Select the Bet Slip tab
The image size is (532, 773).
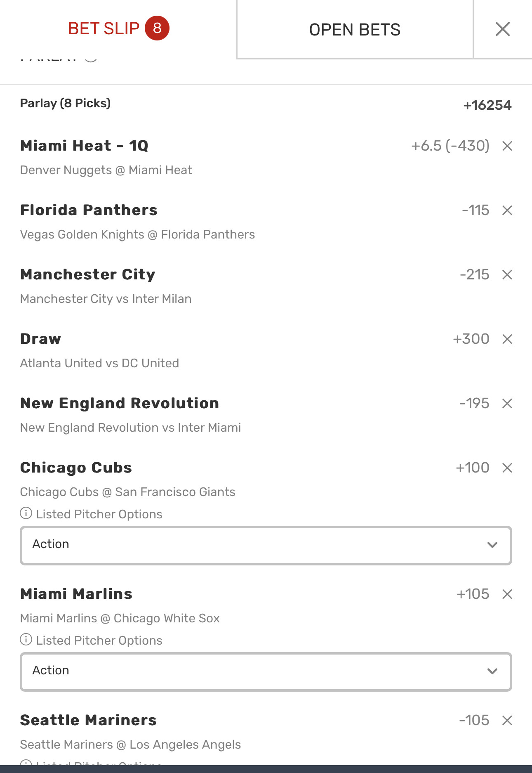click(x=104, y=28)
